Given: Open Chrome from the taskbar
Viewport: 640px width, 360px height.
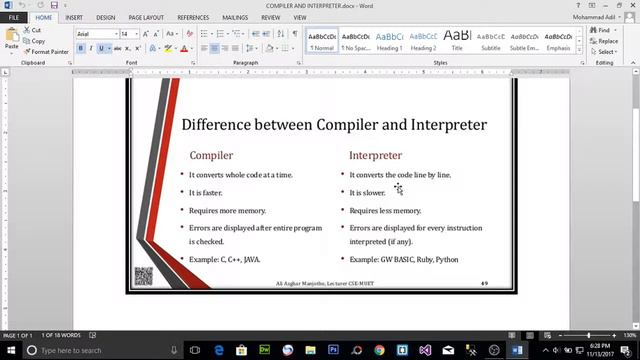Looking at the screenshot, I should [380, 350].
